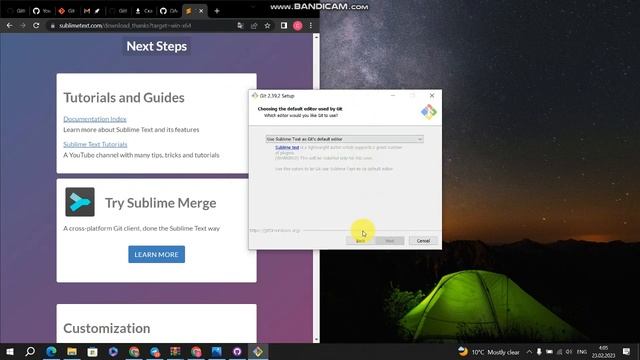Click the Git logo in the setup header
The image size is (640, 360).
click(x=429, y=112)
